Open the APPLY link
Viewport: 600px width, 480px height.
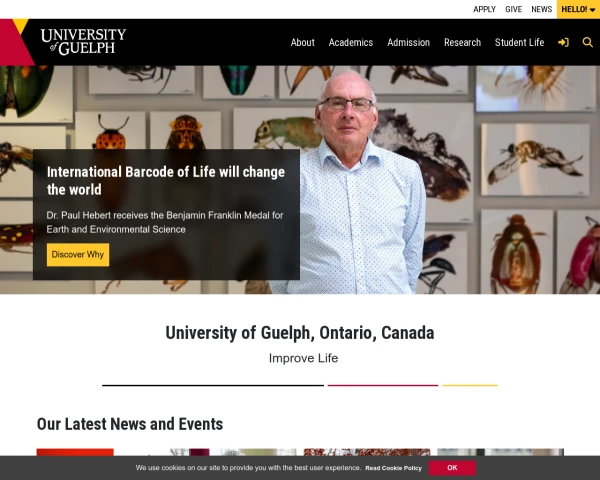click(x=484, y=9)
